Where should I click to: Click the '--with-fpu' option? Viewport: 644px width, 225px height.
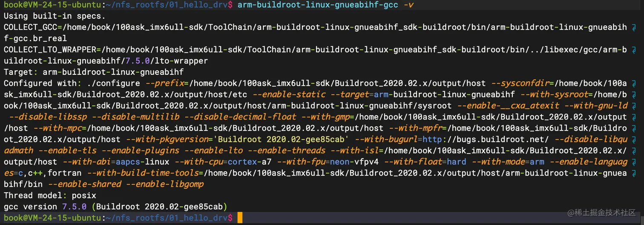coord(301,162)
